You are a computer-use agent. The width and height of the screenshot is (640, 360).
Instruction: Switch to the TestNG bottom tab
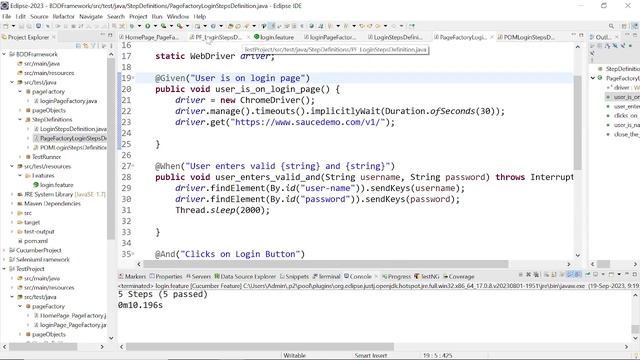(427, 276)
